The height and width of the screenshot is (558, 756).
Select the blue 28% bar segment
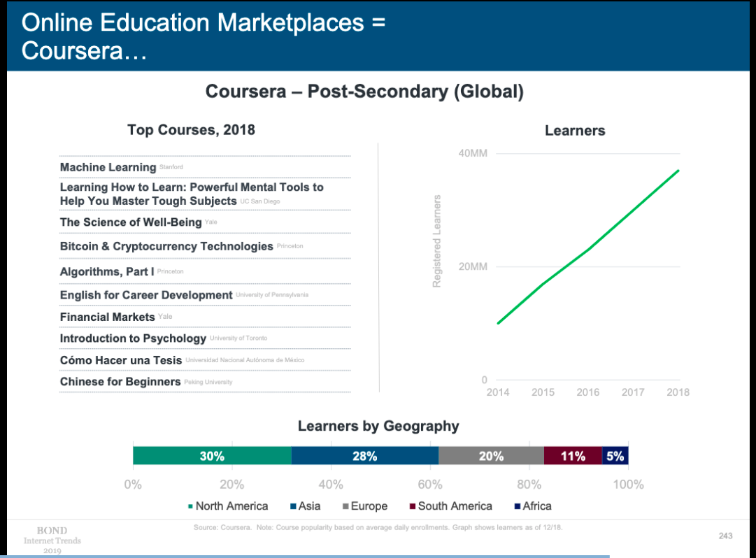tap(365, 456)
